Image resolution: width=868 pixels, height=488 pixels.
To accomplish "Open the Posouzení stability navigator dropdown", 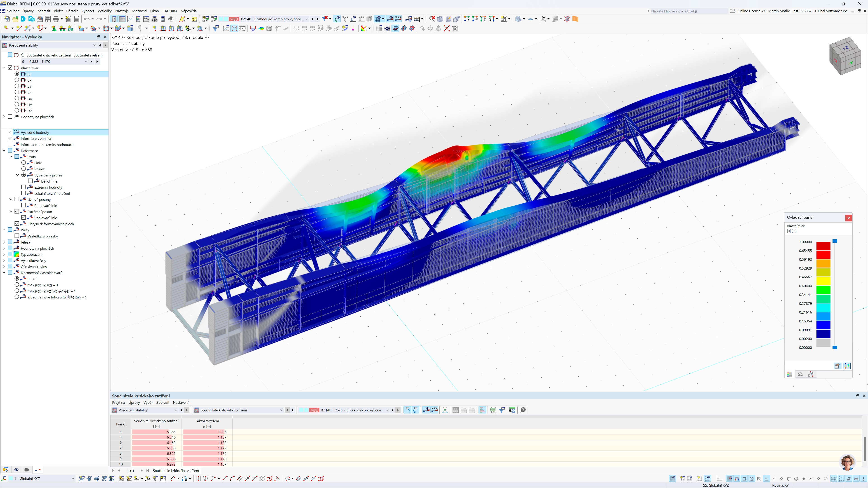I will (x=94, y=45).
